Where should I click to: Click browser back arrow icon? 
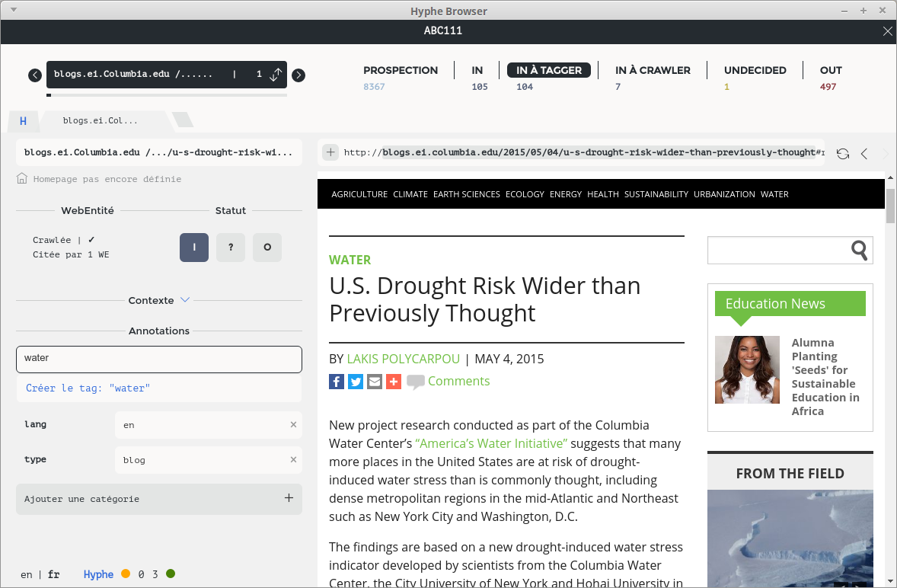[864, 153]
